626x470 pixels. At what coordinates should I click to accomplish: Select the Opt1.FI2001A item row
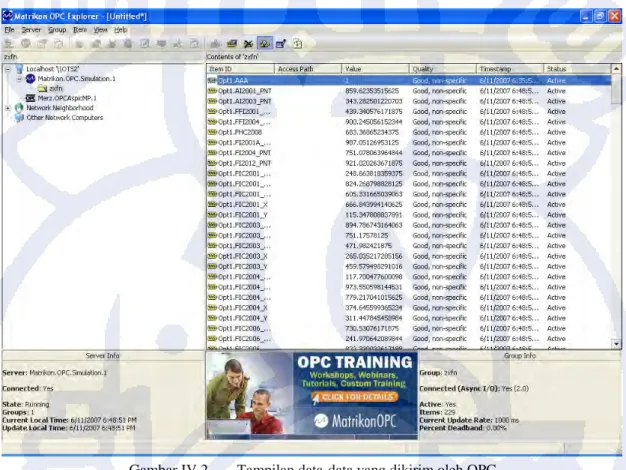(x=409, y=143)
